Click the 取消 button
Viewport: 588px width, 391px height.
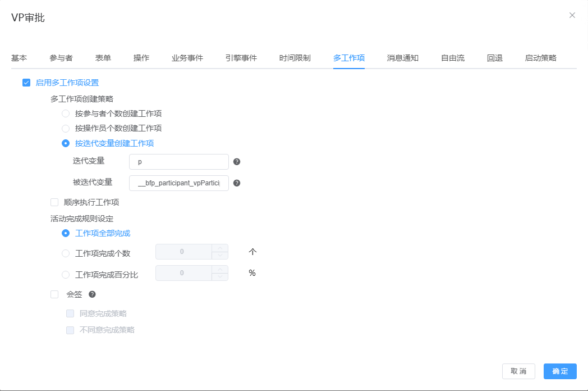click(518, 371)
